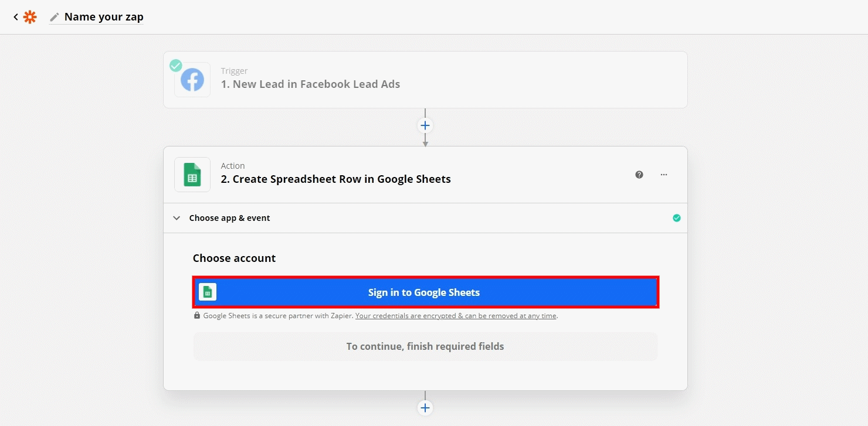
Task: Click 'To continue, finish required fields' button
Action: coord(425,346)
